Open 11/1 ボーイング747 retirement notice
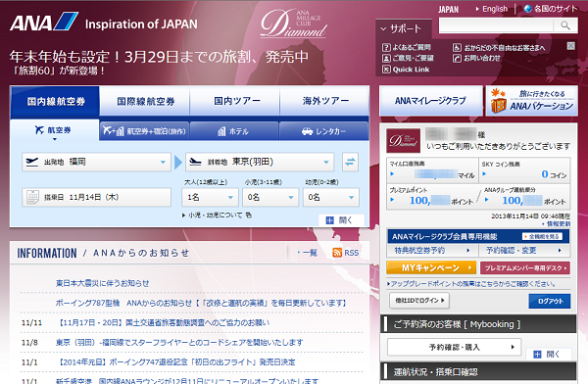 coord(176,362)
